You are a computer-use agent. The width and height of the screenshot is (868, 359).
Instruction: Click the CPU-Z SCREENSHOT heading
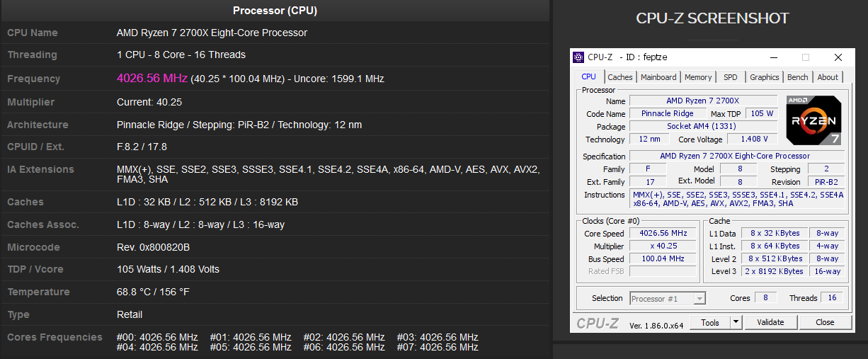(x=713, y=18)
